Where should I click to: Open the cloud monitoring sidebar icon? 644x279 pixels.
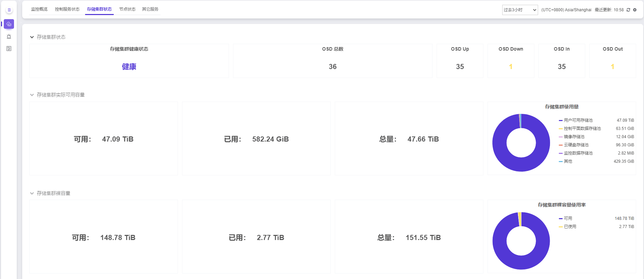(x=9, y=24)
